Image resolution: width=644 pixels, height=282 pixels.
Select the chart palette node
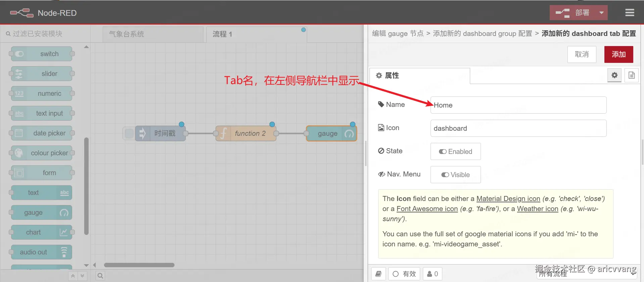coord(42,232)
